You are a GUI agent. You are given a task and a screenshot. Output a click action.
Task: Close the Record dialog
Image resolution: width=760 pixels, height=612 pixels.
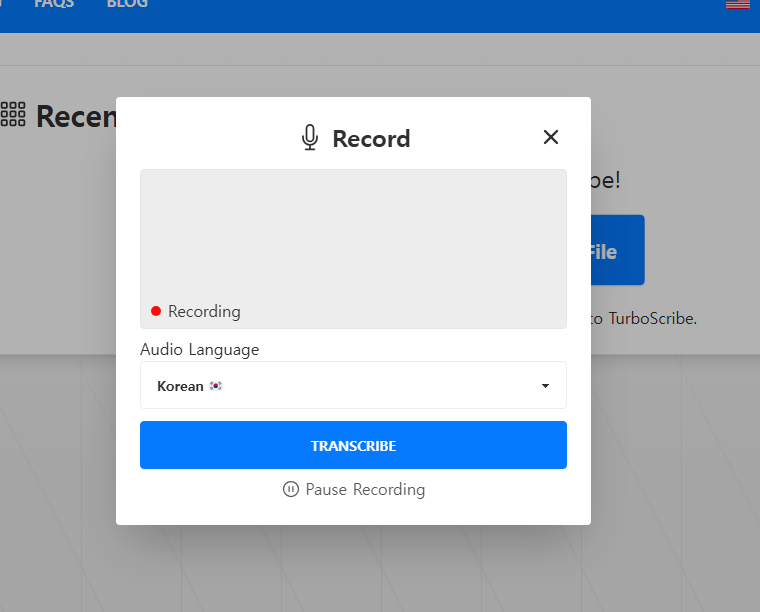[x=551, y=137]
